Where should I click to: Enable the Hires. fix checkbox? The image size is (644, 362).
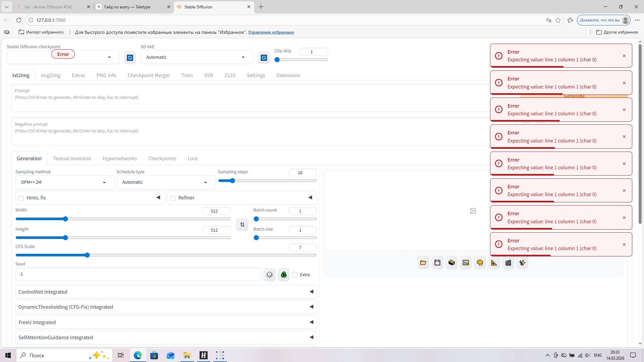[21, 198]
